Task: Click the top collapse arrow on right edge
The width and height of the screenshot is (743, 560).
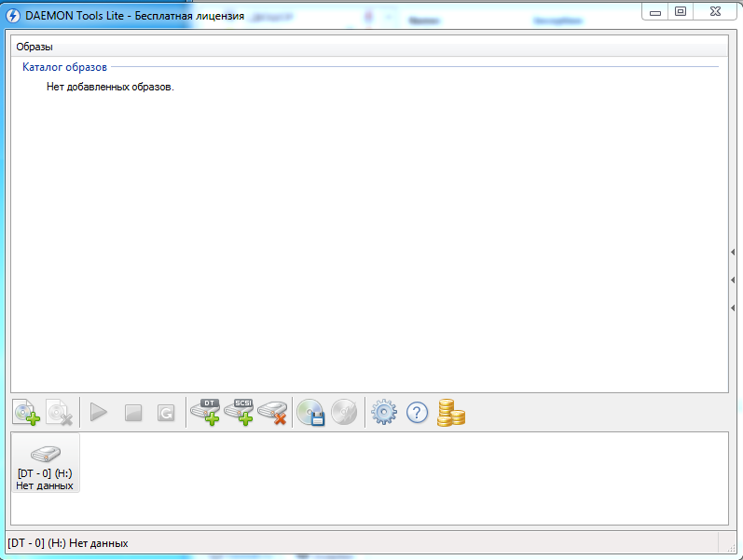Action: point(733,253)
